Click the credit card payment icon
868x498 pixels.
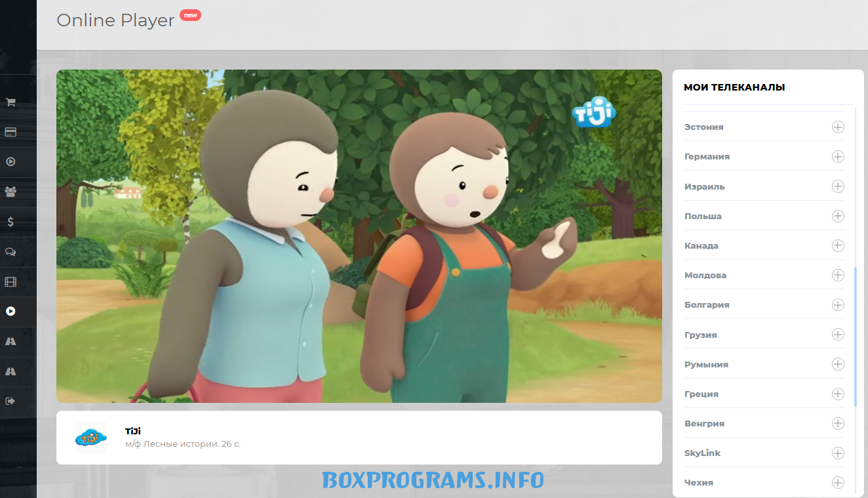pos(10,132)
